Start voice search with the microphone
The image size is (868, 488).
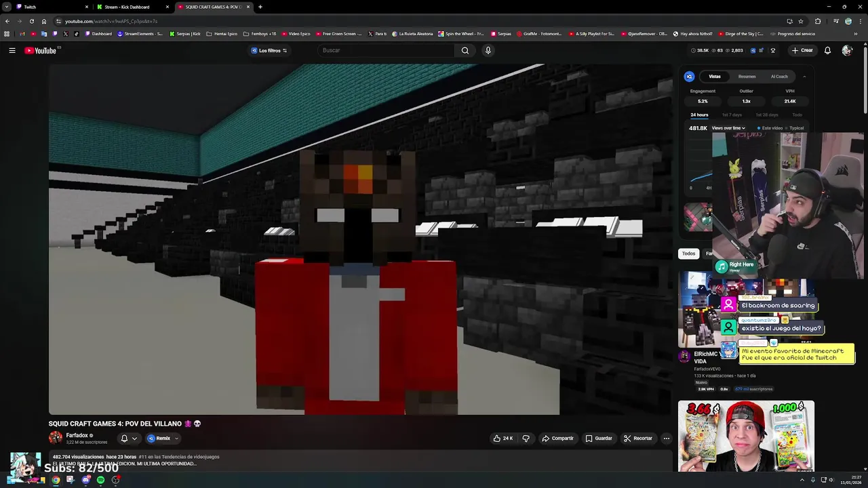pyautogui.click(x=488, y=50)
